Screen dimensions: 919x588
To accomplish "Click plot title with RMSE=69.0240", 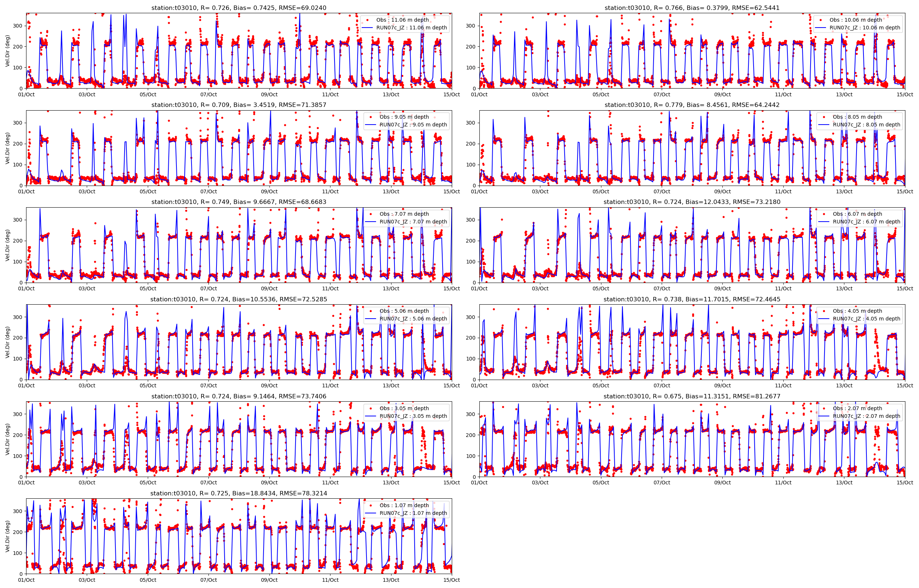I will (x=239, y=8).
